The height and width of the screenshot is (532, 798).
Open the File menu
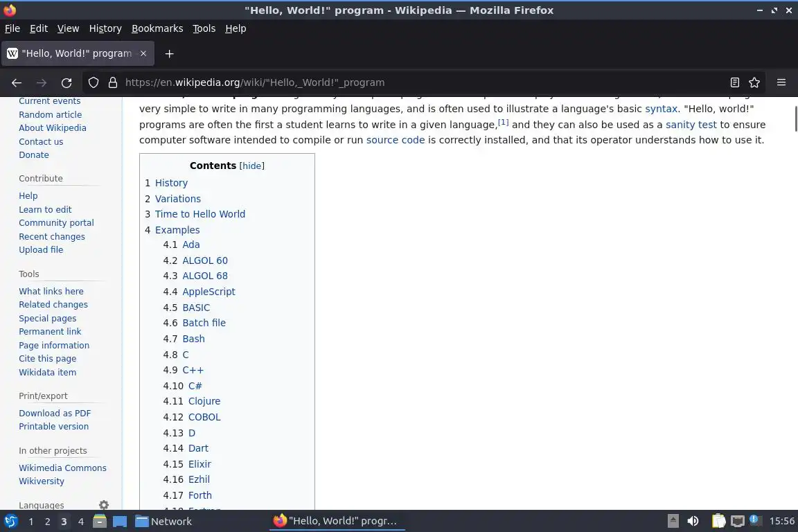click(12, 28)
